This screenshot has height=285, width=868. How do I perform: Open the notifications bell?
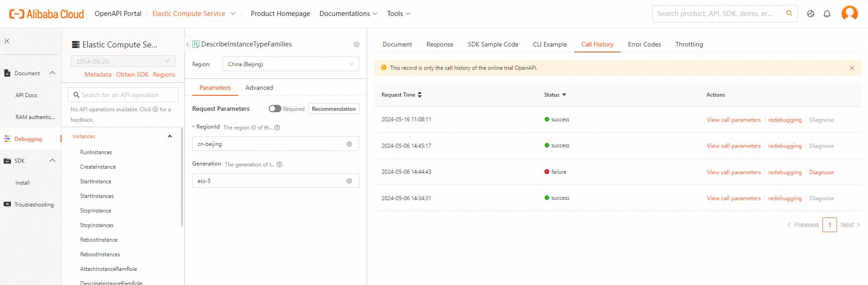(827, 14)
